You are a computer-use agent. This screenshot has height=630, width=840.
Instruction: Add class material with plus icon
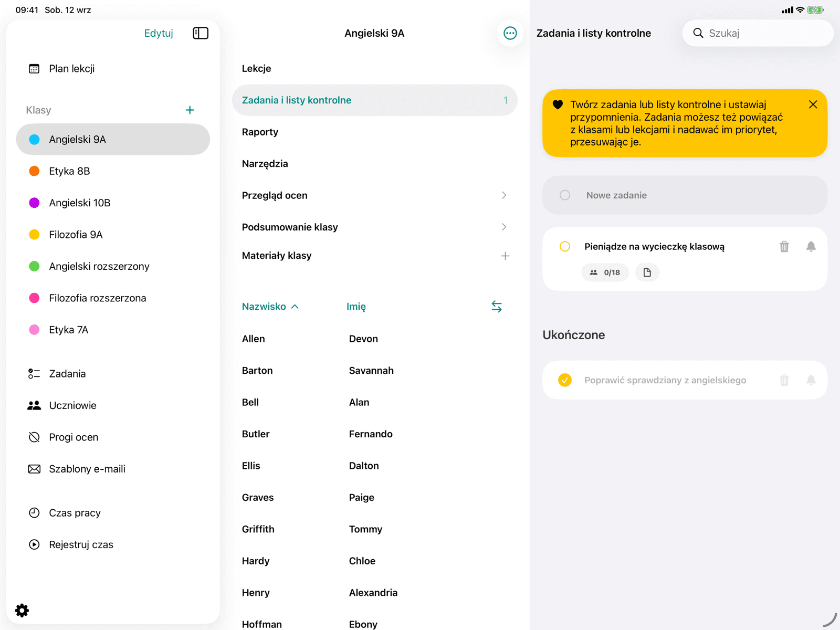[505, 256]
